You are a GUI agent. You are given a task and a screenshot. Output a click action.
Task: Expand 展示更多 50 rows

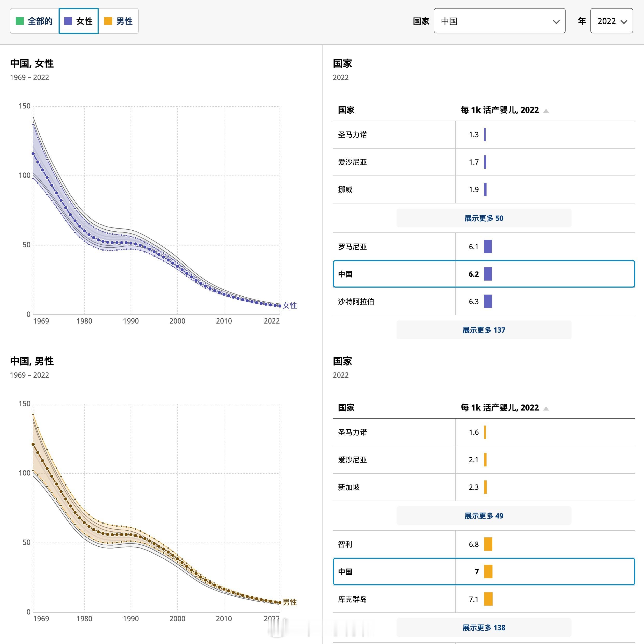[483, 218]
